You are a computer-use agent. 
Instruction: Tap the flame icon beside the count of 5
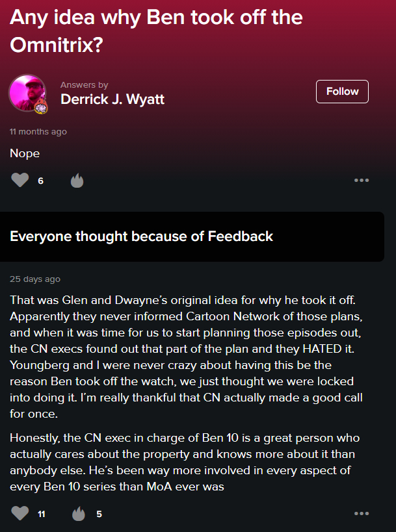point(79,514)
